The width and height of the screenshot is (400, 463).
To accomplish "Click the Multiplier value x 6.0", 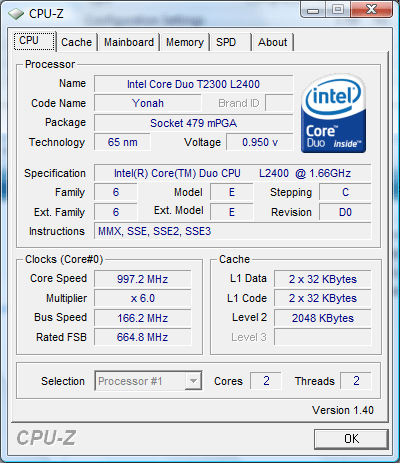I will pos(142,298).
